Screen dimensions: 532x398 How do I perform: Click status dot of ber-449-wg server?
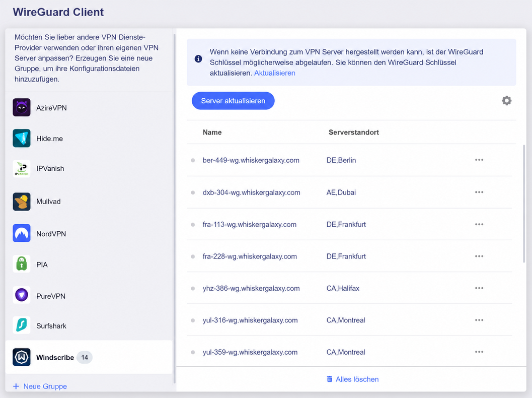pos(193,160)
